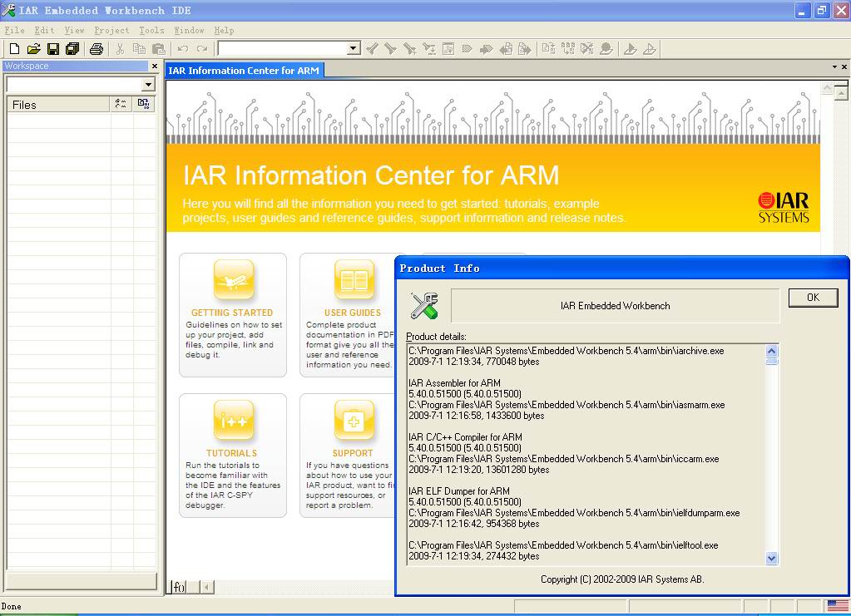This screenshot has height=616, width=851.
Task: Close the Information Center editor tab
Action: click(844, 67)
